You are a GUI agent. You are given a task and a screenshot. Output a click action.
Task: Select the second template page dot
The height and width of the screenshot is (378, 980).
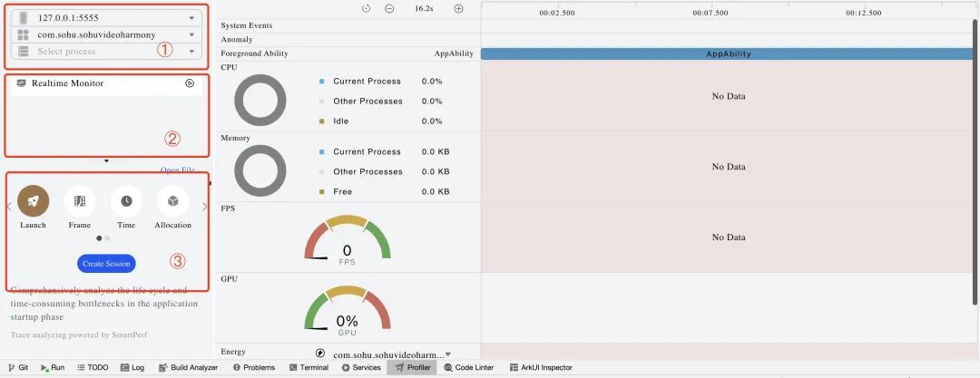click(x=107, y=238)
